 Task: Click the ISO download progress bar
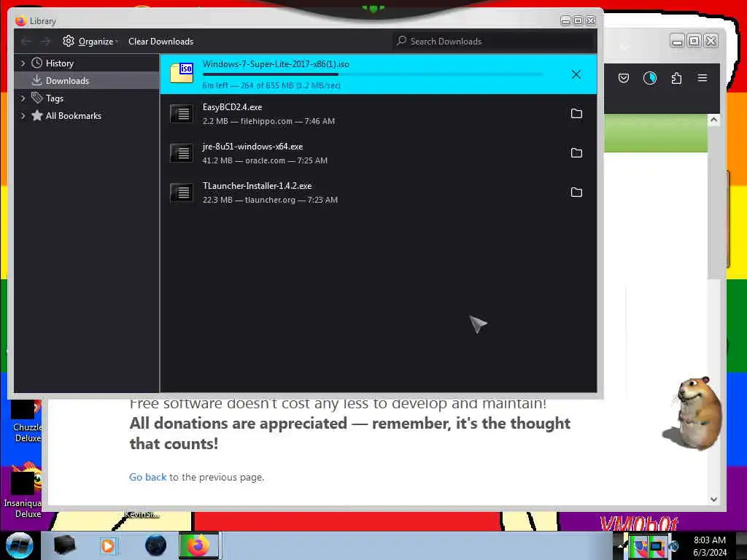(x=372, y=74)
